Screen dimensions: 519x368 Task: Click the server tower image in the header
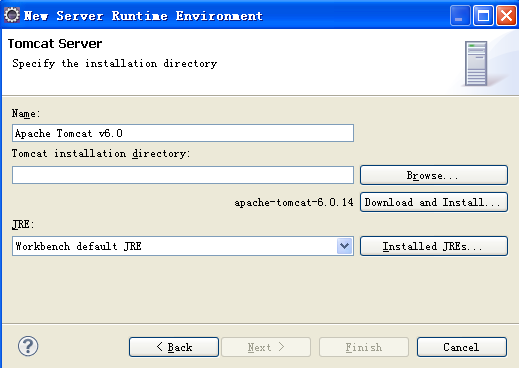pyautogui.click(x=476, y=63)
